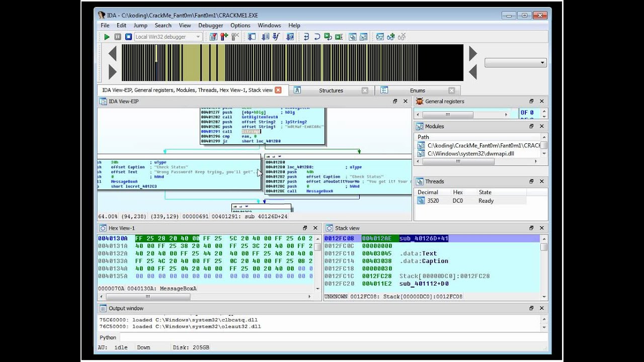
Task: Click the lower right navigator arrow
Action: 473,72
